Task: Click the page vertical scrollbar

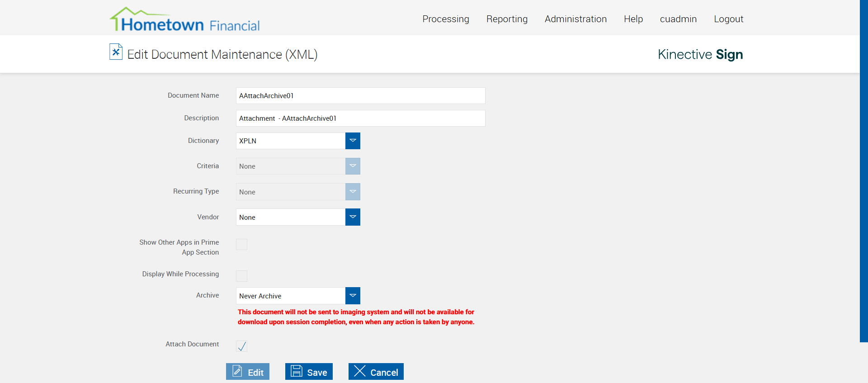Action: (863, 171)
